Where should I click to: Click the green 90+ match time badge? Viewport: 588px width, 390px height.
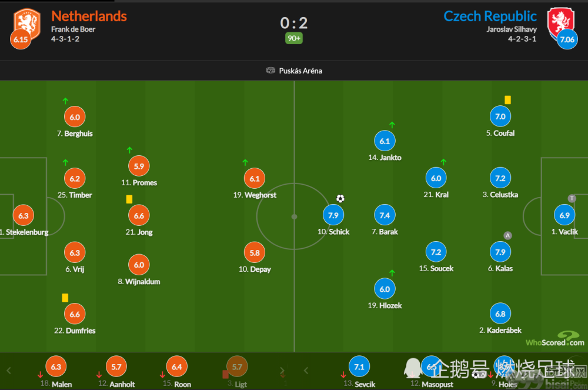click(x=293, y=38)
